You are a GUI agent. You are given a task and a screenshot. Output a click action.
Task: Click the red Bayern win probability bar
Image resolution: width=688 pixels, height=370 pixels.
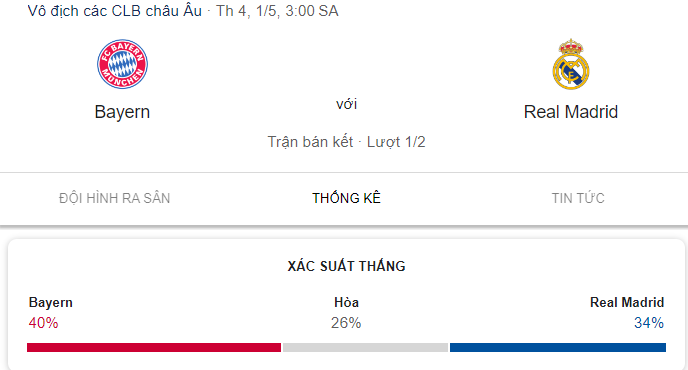[x=154, y=348]
